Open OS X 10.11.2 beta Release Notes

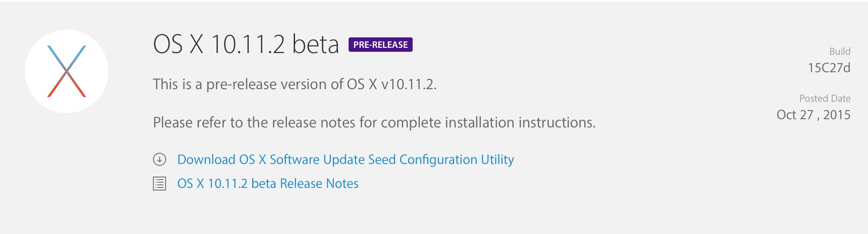click(x=268, y=184)
